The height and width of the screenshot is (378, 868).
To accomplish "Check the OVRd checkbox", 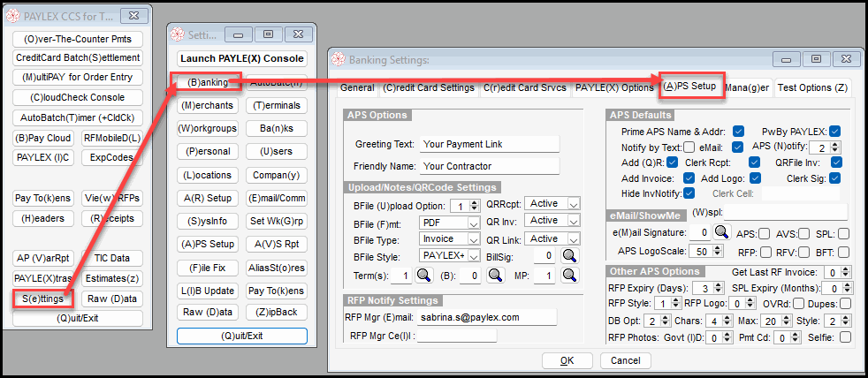I will coord(799,304).
